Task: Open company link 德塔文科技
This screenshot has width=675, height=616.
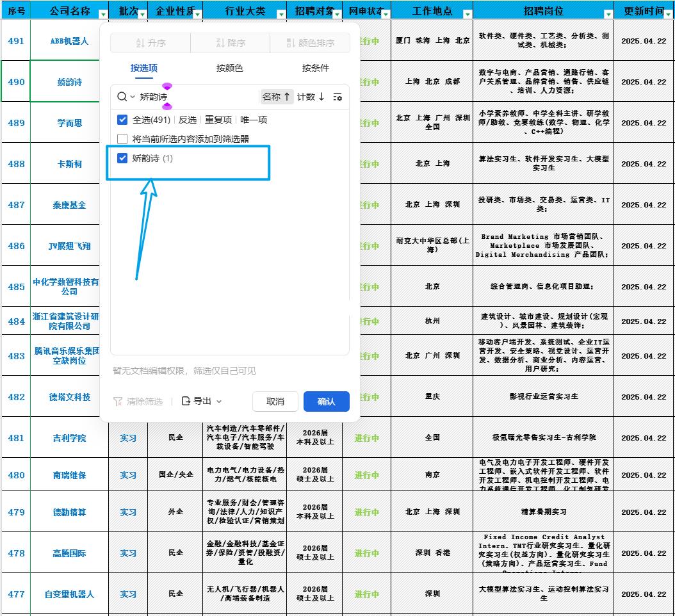Action: point(69,397)
